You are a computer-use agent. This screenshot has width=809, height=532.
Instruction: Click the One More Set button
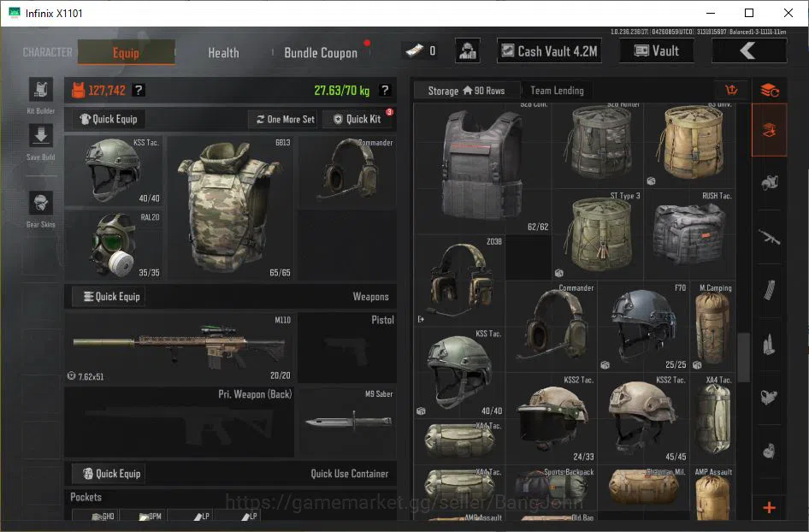(x=285, y=119)
